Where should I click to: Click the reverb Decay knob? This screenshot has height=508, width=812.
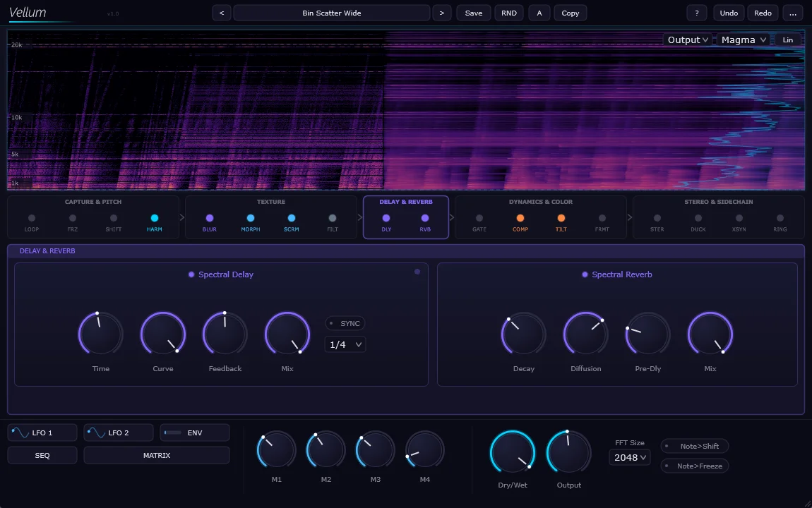(523, 334)
